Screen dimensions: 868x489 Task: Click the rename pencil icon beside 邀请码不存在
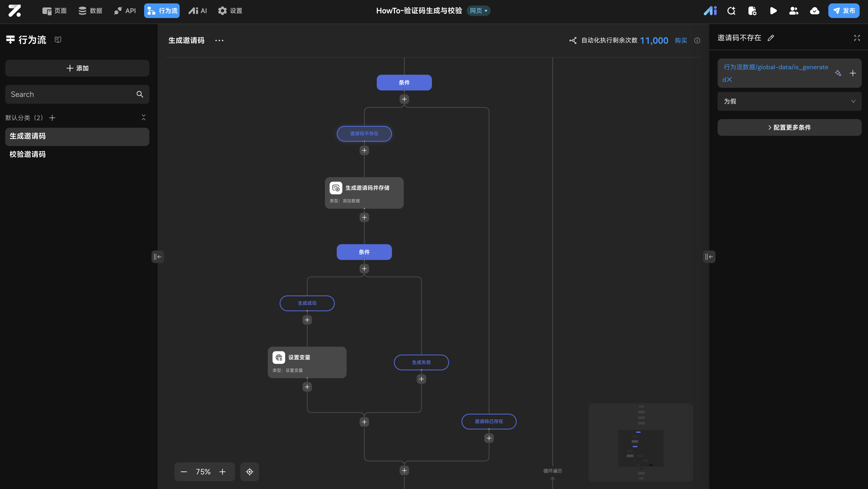pos(771,38)
